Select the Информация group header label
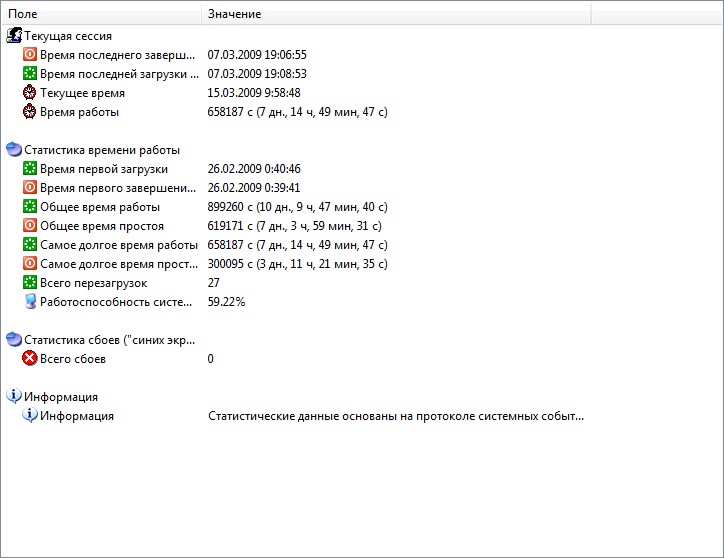 [x=61, y=397]
